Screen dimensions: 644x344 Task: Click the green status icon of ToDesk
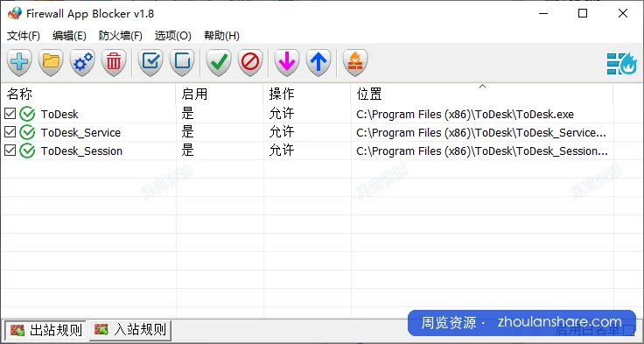point(27,114)
